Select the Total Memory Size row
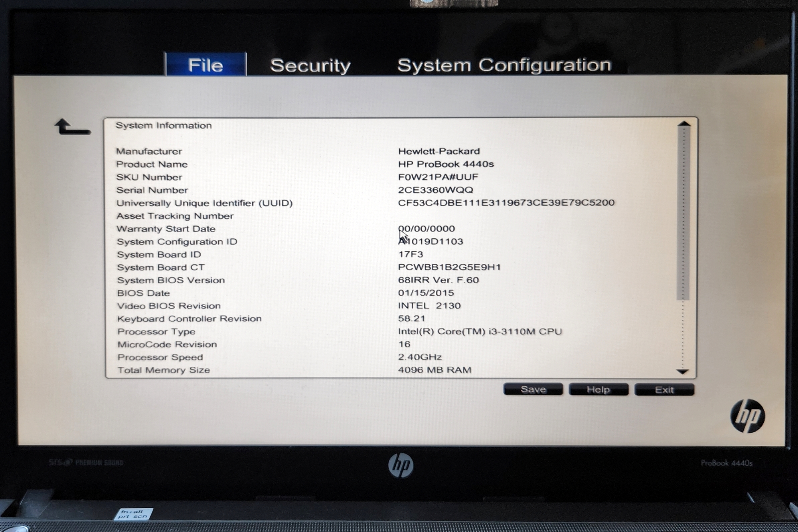Image resolution: width=798 pixels, height=532 pixels. [164, 370]
